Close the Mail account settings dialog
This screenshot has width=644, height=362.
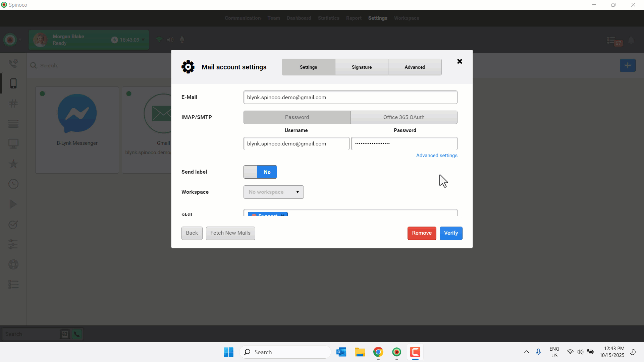[460, 61]
